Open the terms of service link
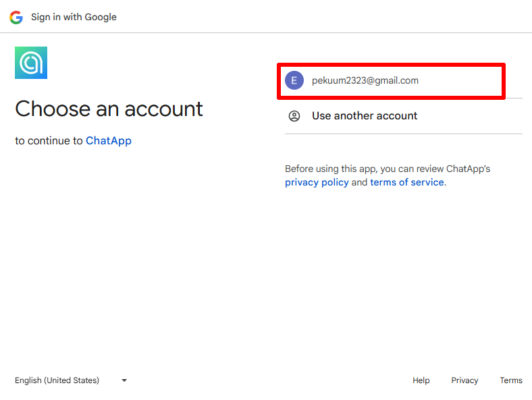Image resolution: width=532 pixels, height=400 pixels. pyautogui.click(x=406, y=182)
